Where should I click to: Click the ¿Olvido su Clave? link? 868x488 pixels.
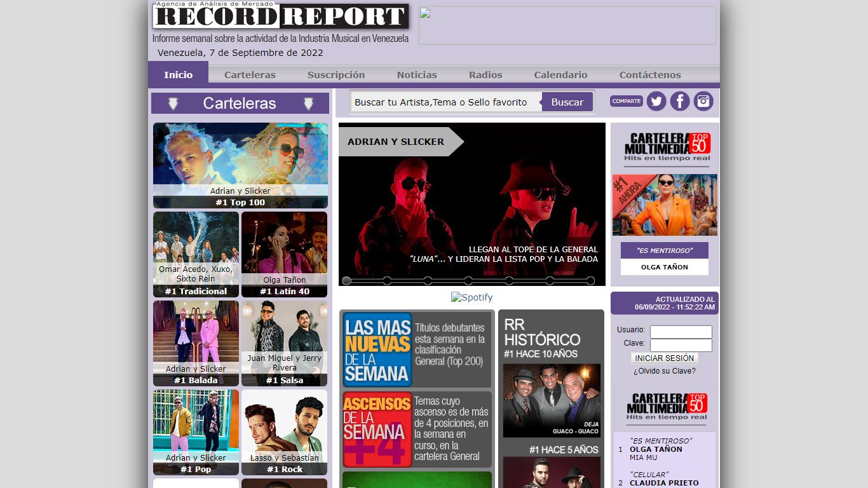pos(665,371)
